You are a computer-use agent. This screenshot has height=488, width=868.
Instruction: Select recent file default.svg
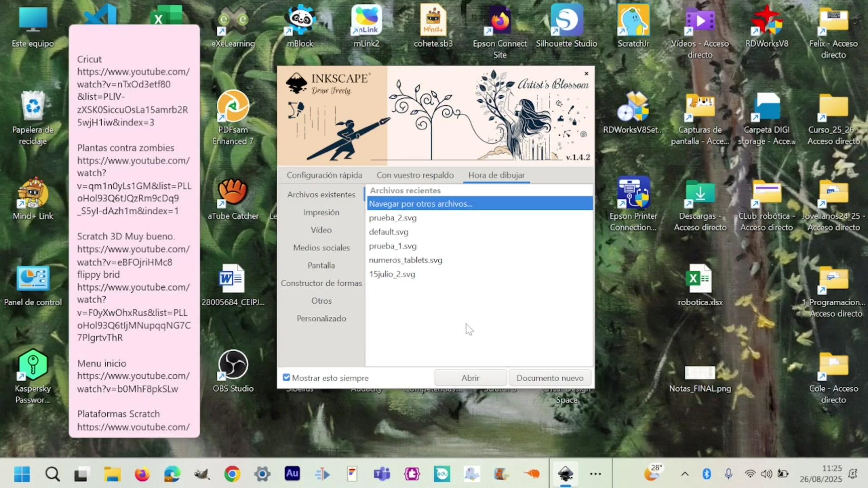pos(480,232)
